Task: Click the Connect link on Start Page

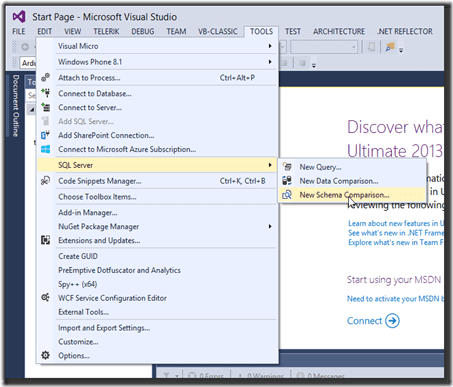Action: (364, 321)
